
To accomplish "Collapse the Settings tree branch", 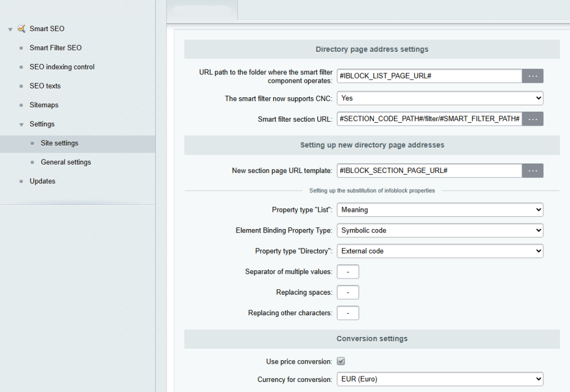I will [22, 125].
